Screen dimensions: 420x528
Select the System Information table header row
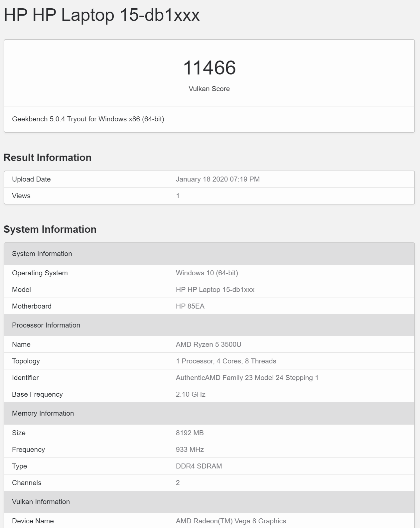[209, 254]
